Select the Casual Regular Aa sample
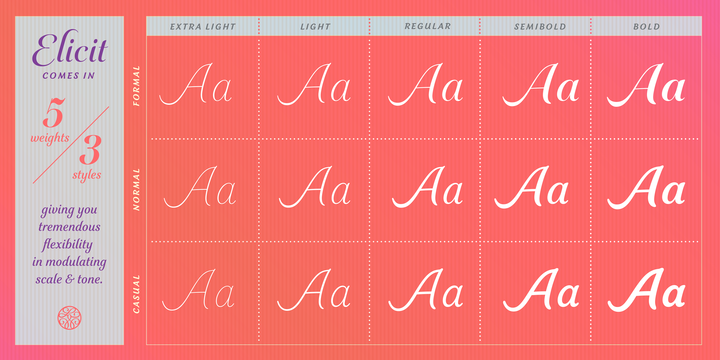Screen dimensions: 720x360 (x=426, y=290)
